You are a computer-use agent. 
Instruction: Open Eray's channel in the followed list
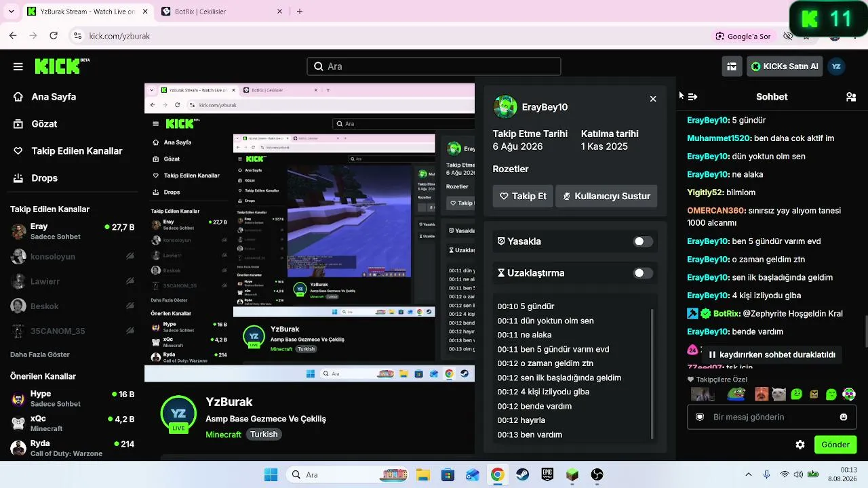pos(72,231)
